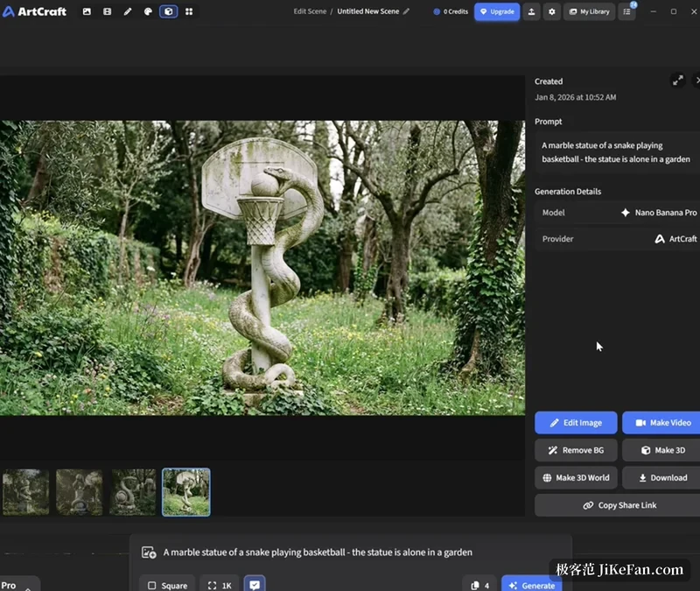Open settings via the gear icon

pyautogui.click(x=552, y=11)
